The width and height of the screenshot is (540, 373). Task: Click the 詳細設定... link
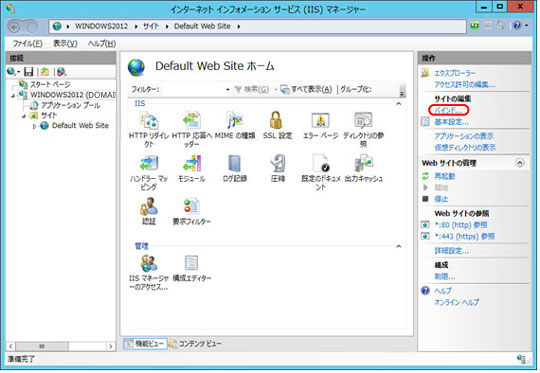coord(451,251)
